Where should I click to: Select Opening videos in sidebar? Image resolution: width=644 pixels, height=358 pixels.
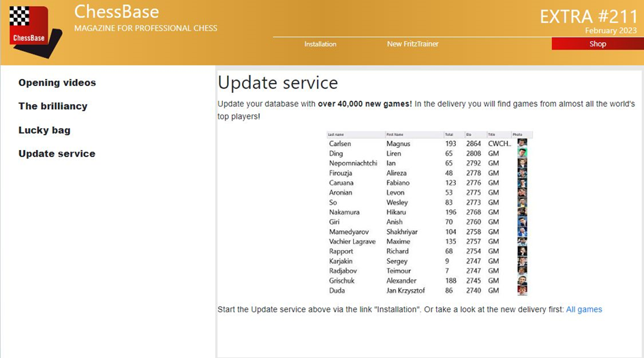(57, 83)
